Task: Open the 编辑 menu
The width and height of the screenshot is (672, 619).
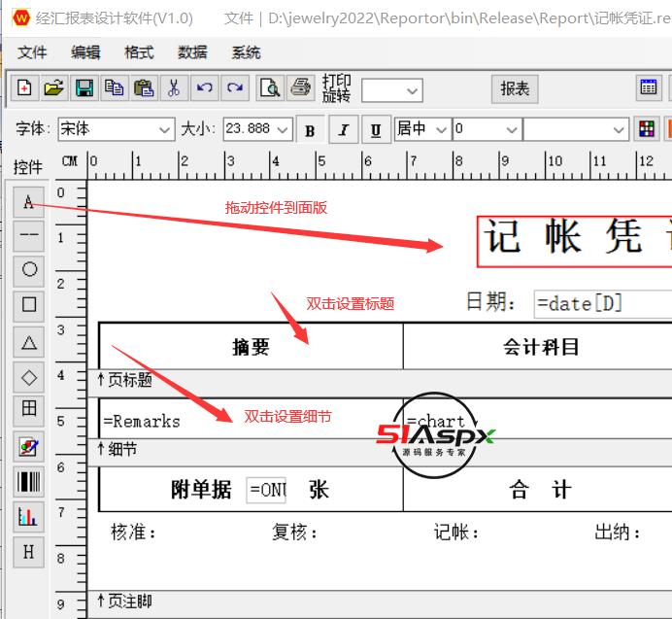Action: point(85,52)
